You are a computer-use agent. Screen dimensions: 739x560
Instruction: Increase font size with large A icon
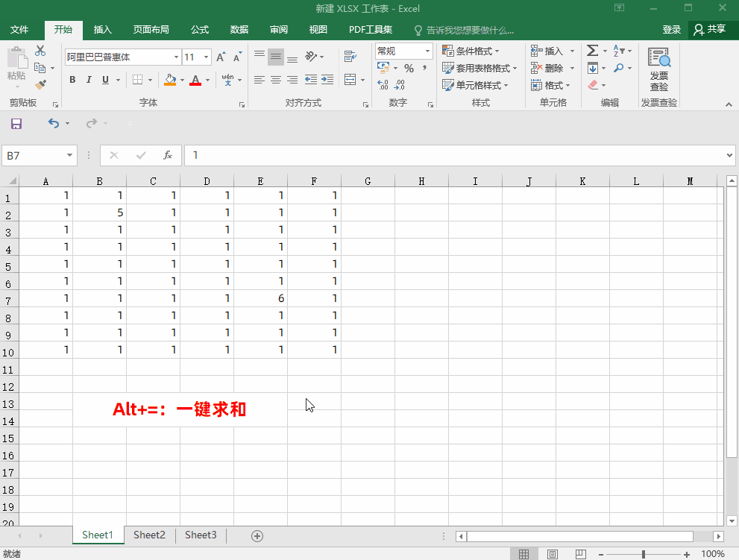pos(221,57)
